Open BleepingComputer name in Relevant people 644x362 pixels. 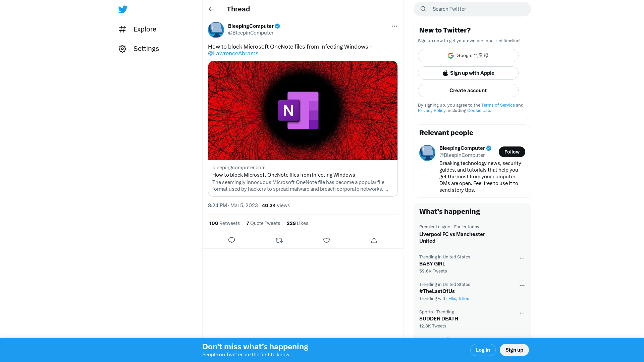462,148
